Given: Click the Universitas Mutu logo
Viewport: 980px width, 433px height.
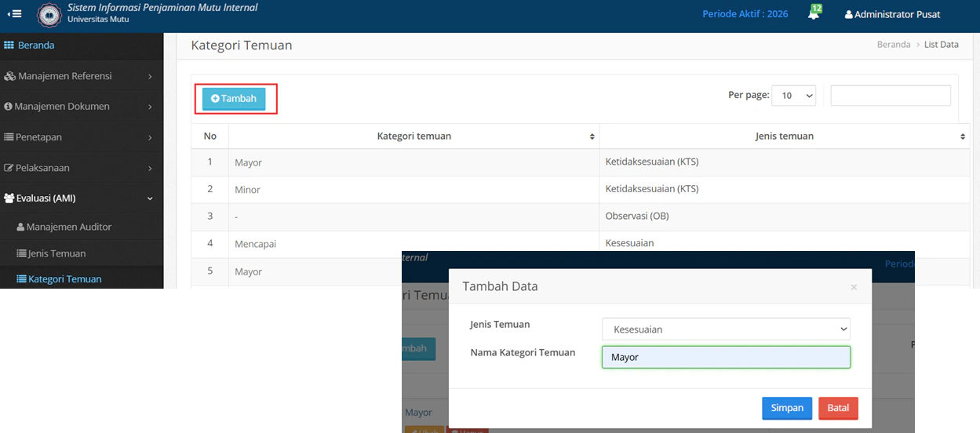Looking at the screenshot, I should [x=49, y=15].
